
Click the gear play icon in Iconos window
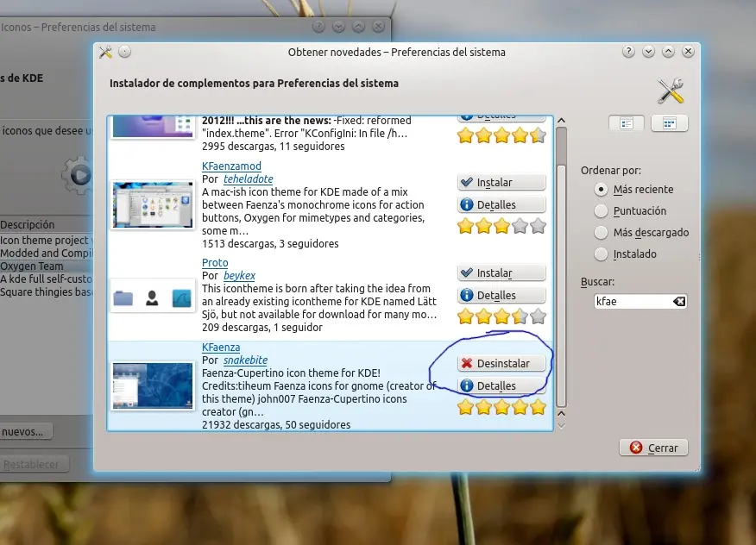point(77,175)
